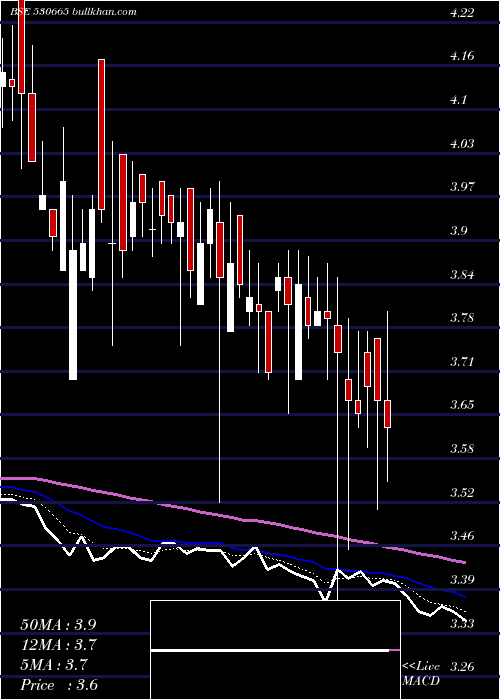This screenshot has width=500, height=700.
Task: Click the 4.22 price axis label
Action: 461,12
